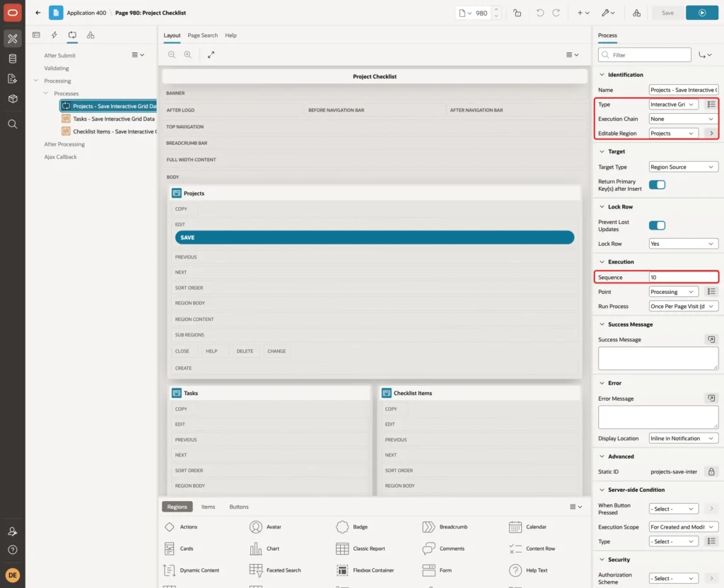The height and width of the screenshot is (588, 724).
Task: Open Team Development icon in sidebar
Action: point(13,79)
